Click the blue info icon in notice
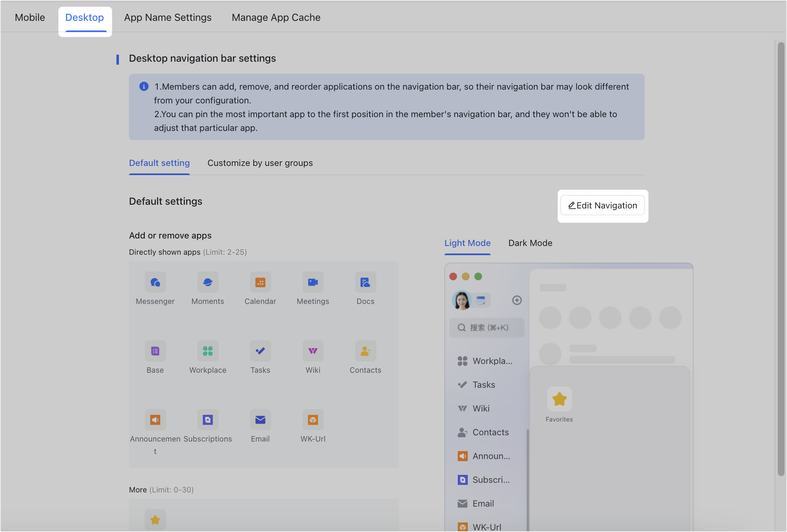787x532 pixels. pyautogui.click(x=144, y=86)
